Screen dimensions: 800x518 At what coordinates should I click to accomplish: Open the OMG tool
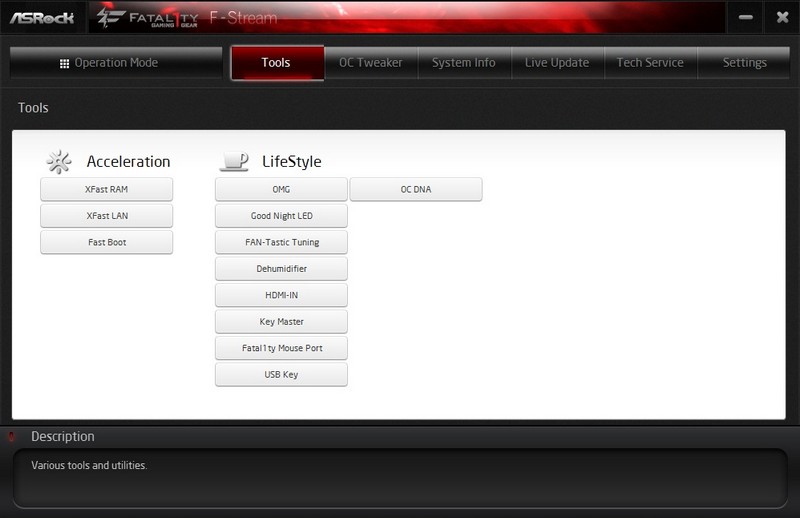[x=281, y=189]
